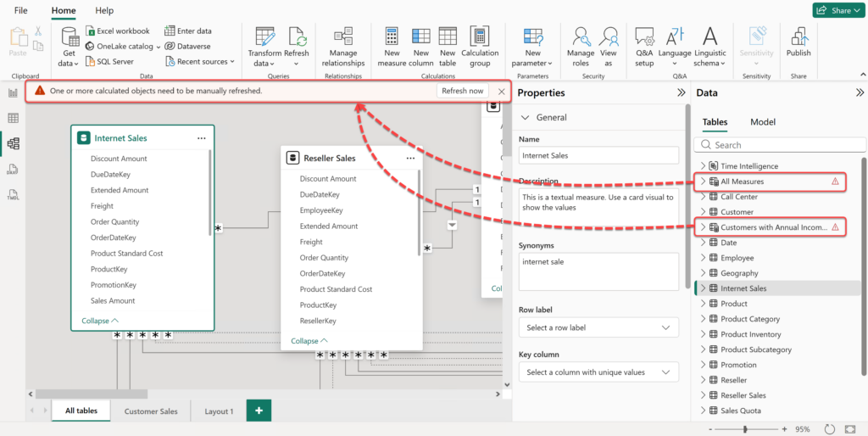The width and height of the screenshot is (868, 436).
Task: Switch to Model view
Action: click(x=13, y=144)
